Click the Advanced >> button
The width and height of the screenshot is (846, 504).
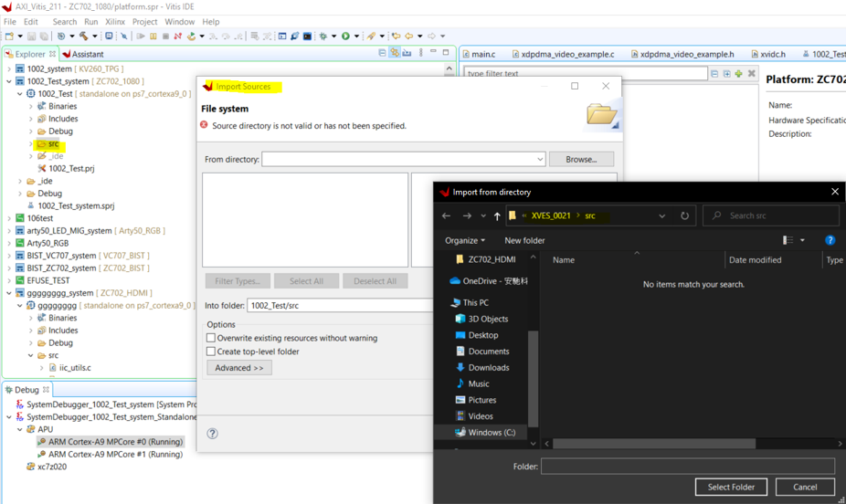(239, 368)
